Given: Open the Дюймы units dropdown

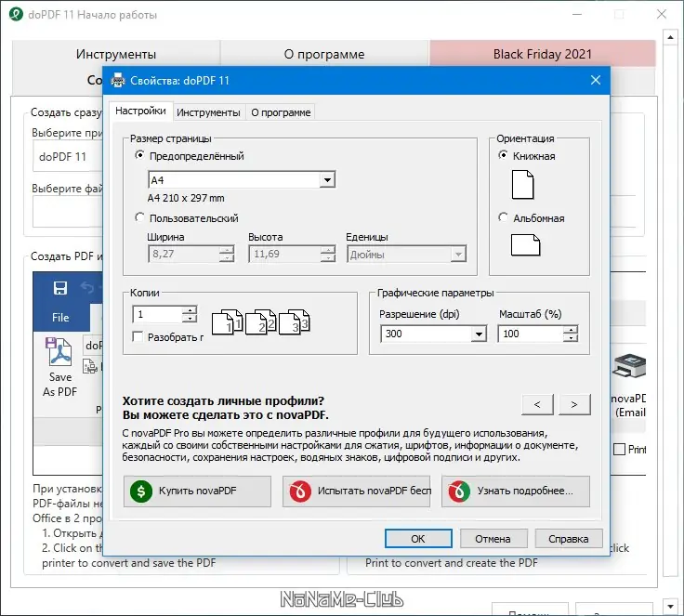Looking at the screenshot, I should coord(458,254).
